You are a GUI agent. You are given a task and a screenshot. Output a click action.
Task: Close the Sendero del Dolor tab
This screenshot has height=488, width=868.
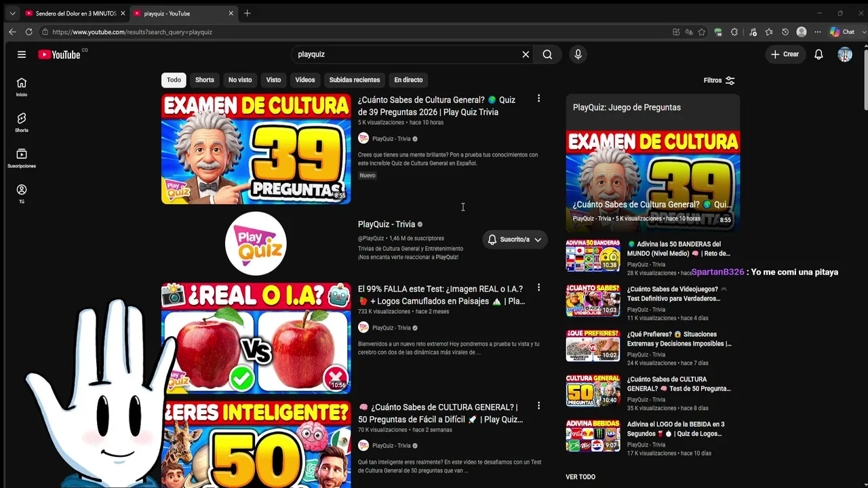(123, 14)
